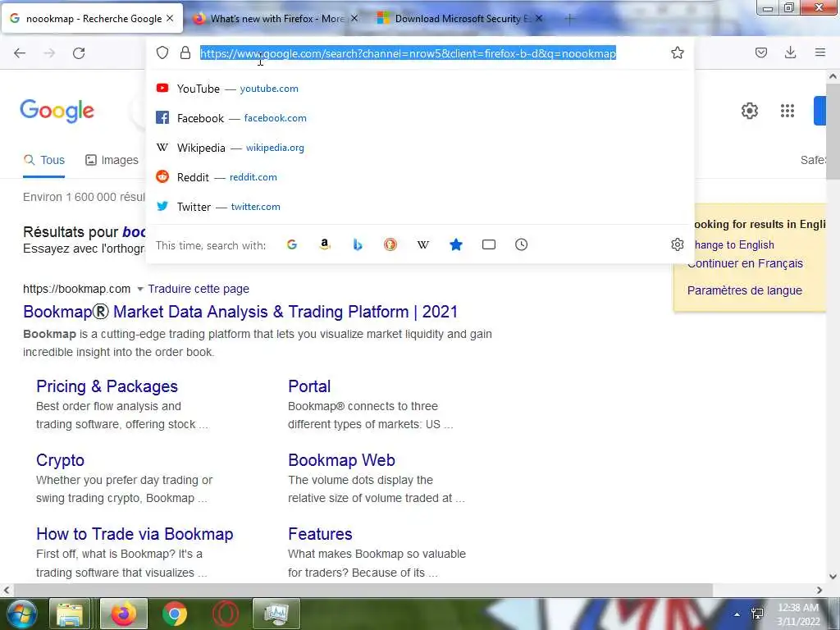Search bookmarks via the blue star icon
This screenshot has height=630, width=840.
(x=456, y=244)
